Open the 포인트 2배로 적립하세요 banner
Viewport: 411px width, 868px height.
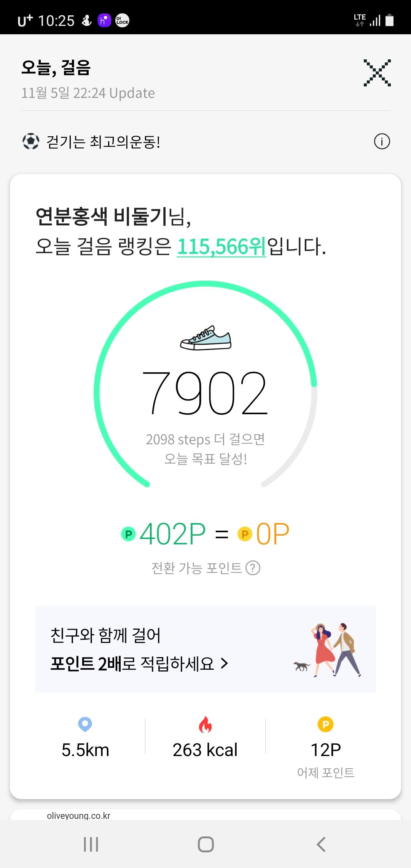(139, 664)
